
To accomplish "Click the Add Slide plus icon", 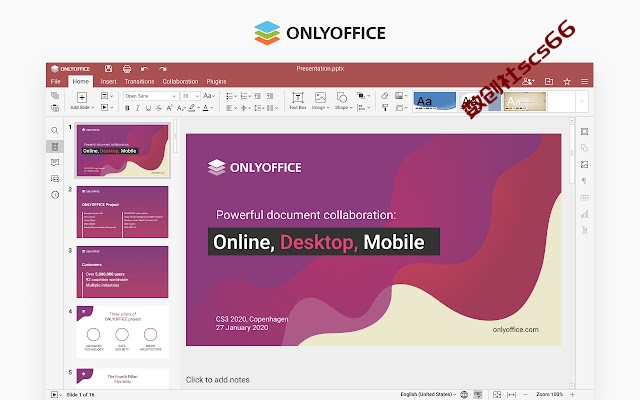I will 82,97.
